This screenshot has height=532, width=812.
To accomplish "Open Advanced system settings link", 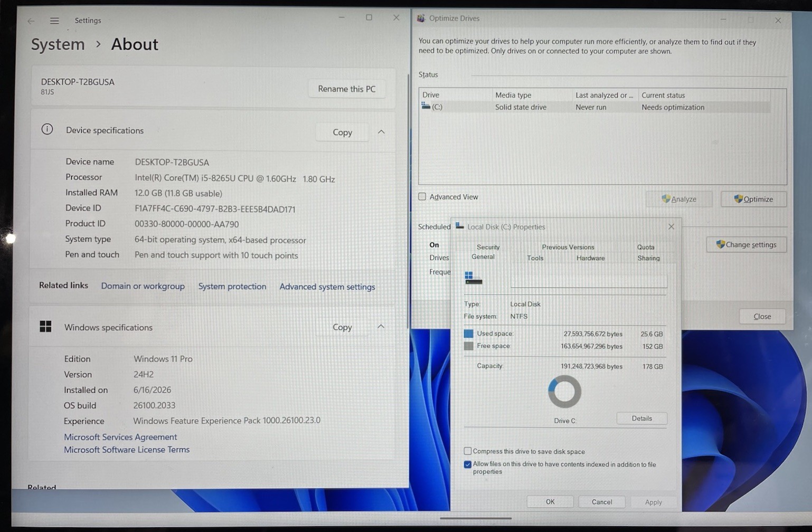I will [327, 287].
